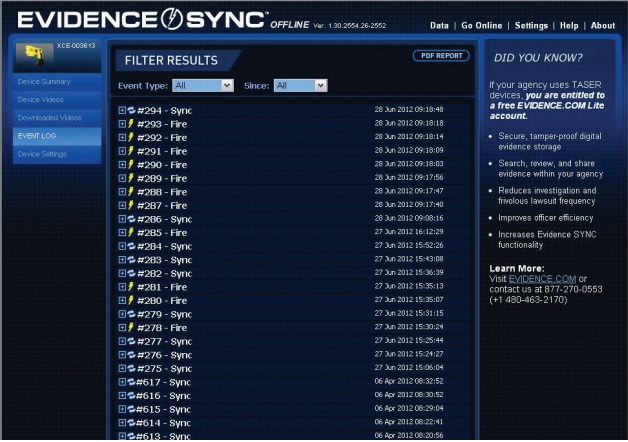Image resolution: width=628 pixels, height=442 pixels.
Task: Click the TASER device thumbnail
Action: (34, 55)
